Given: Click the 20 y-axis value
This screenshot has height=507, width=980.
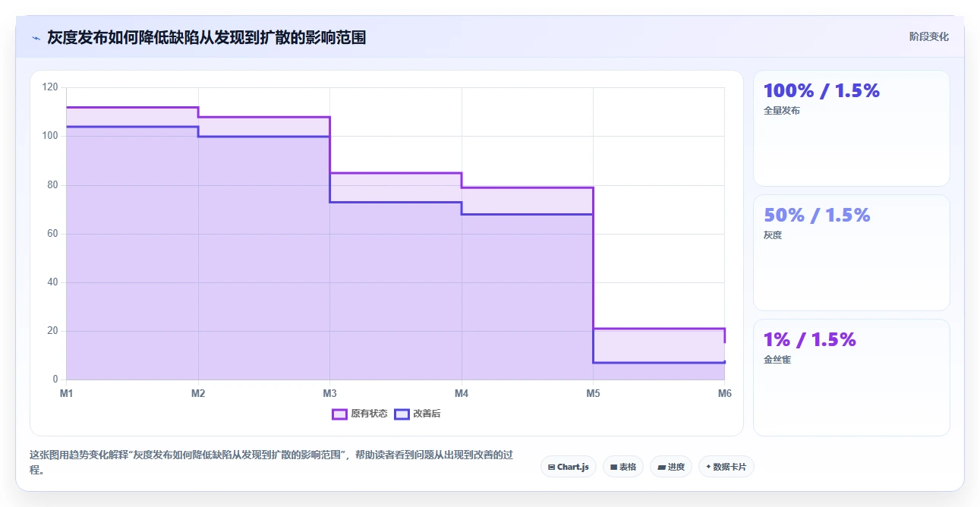Looking at the screenshot, I should (52, 331).
